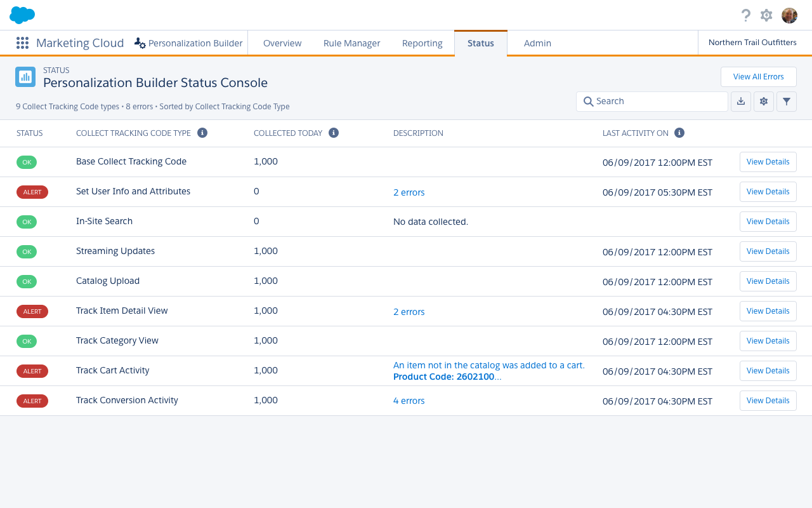Click ALERT badge for Set User Info and Attributes
The height and width of the screenshot is (508, 812).
(x=32, y=192)
